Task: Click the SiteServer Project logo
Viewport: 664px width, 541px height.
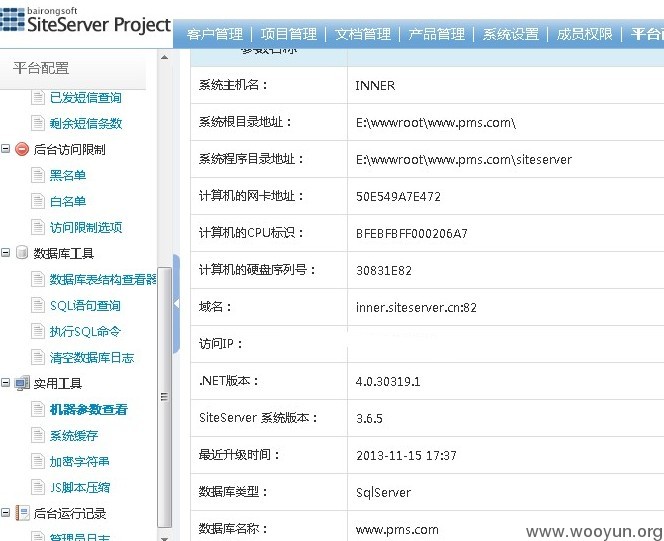Action: point(85,20)
